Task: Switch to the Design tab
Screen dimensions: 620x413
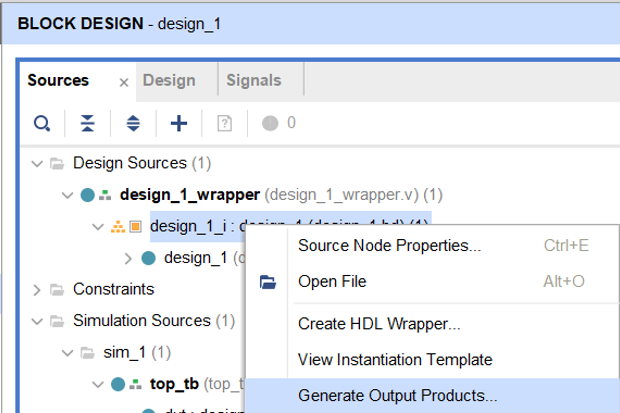Action: [168, 80]
